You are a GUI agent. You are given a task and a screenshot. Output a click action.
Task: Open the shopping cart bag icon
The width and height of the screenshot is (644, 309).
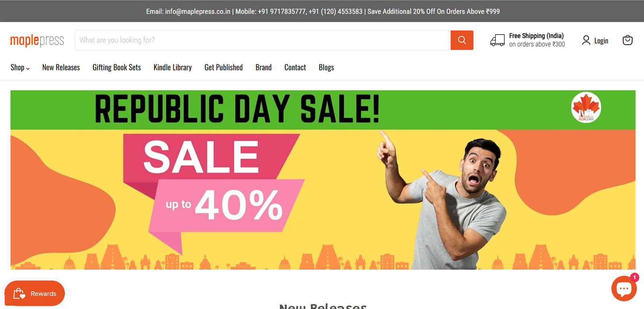tap(627, 40)
